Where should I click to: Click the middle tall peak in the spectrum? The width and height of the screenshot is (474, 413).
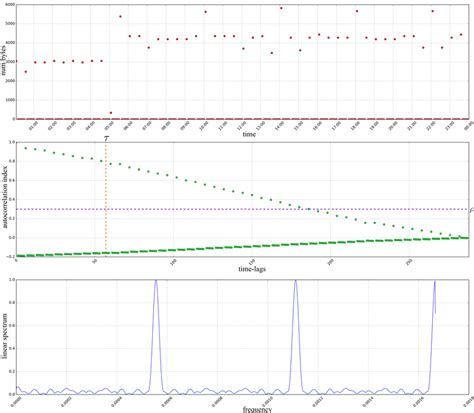(295, 282)
